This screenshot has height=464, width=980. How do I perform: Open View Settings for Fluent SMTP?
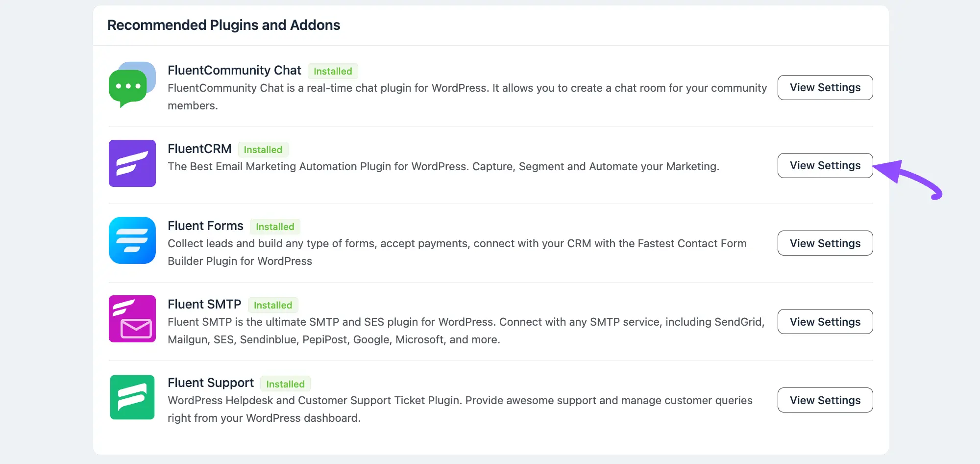coord(825,321)
